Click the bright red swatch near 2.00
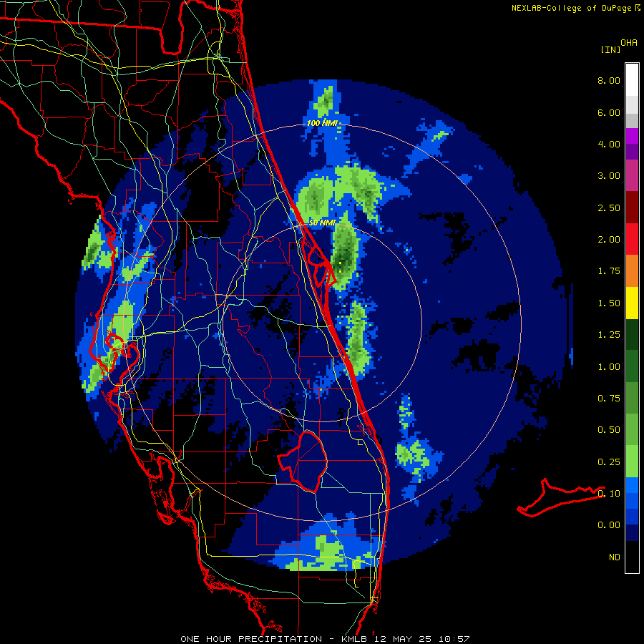This screenshot has height=644, width=644. point(632,239)
